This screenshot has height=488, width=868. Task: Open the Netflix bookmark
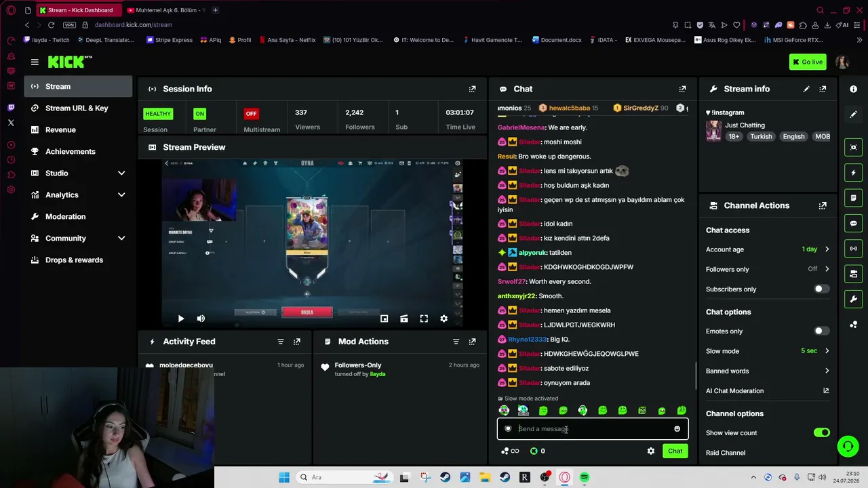(287, 40)
